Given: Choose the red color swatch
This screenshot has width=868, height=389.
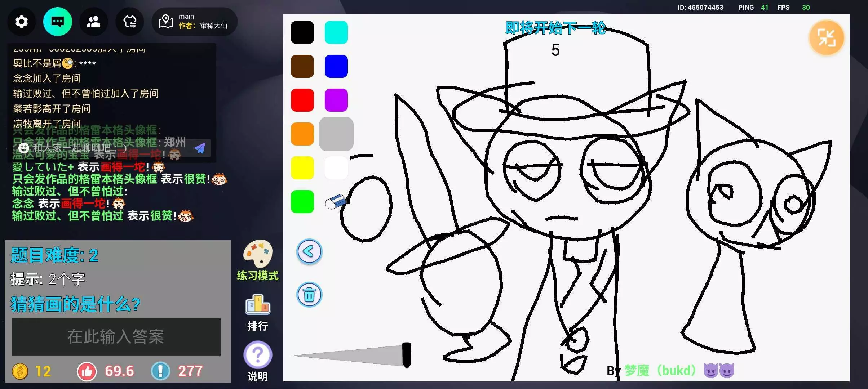Looking at the screenshot, I should click(302, 100).
